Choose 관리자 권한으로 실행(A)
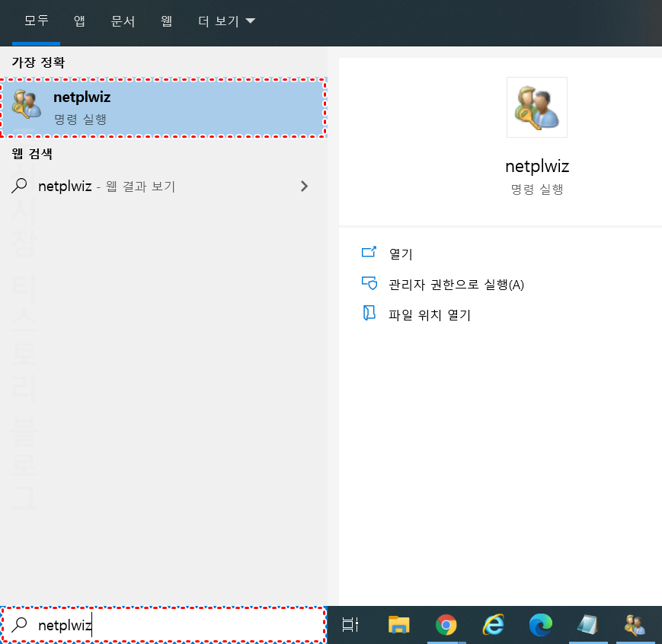Image resolution: width=662 pixels, height=644 pixels. tap(456, 285)
